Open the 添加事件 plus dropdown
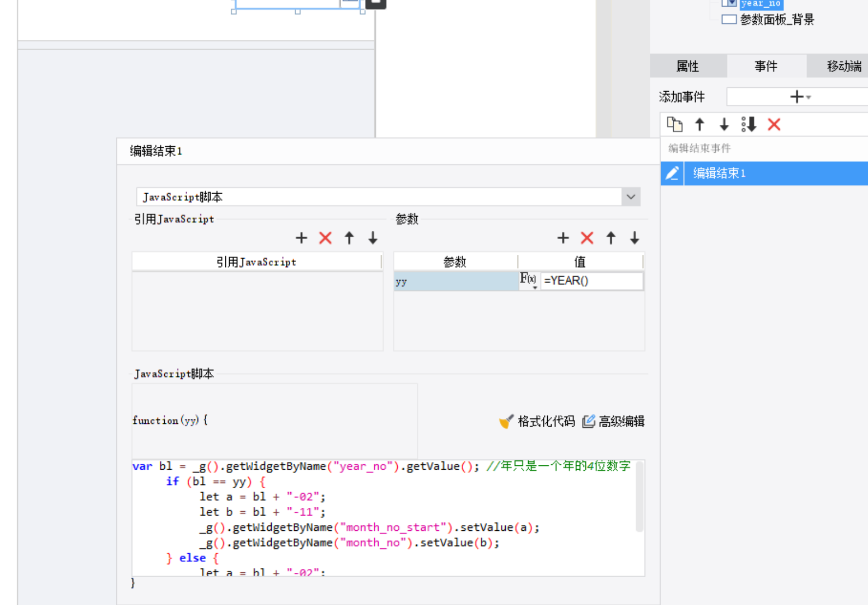This screenshot has height=605, width=868. click(x=800, y=97)
